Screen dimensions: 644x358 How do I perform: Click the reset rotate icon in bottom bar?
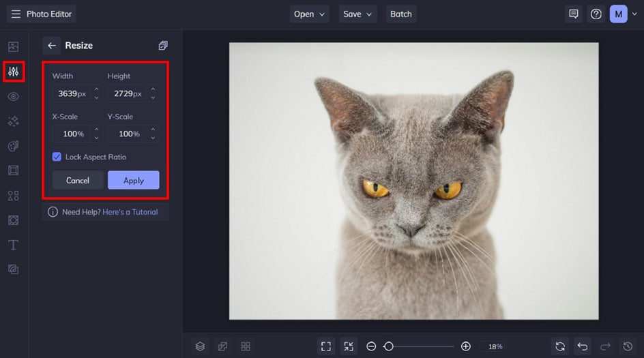pos(560,346)
